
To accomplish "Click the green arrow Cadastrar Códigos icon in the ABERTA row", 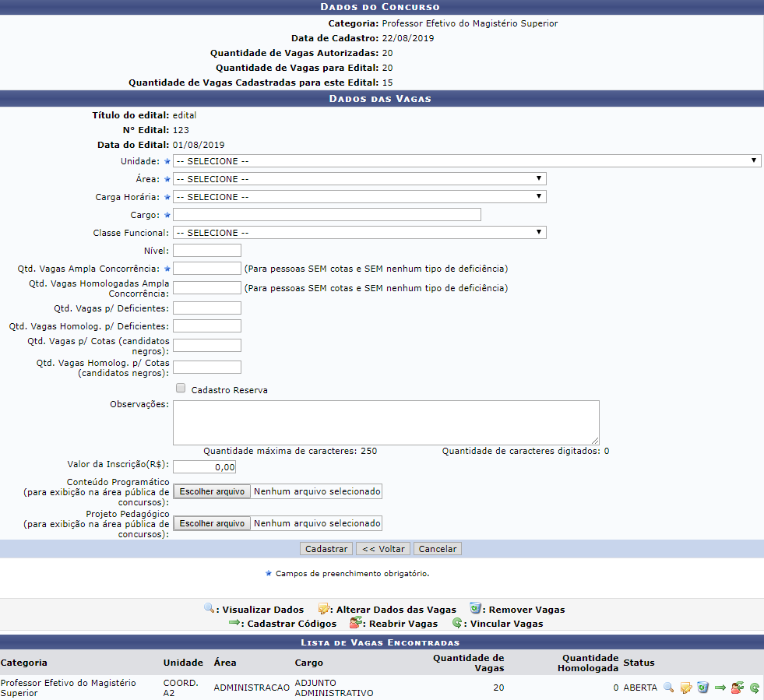I will [x=720, y=688].
